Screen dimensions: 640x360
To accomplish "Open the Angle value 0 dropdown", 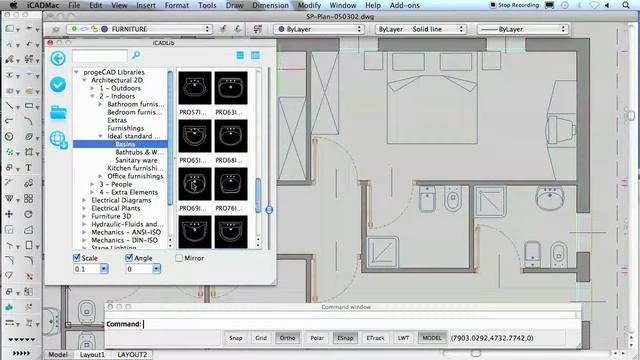I will (156, 269).
